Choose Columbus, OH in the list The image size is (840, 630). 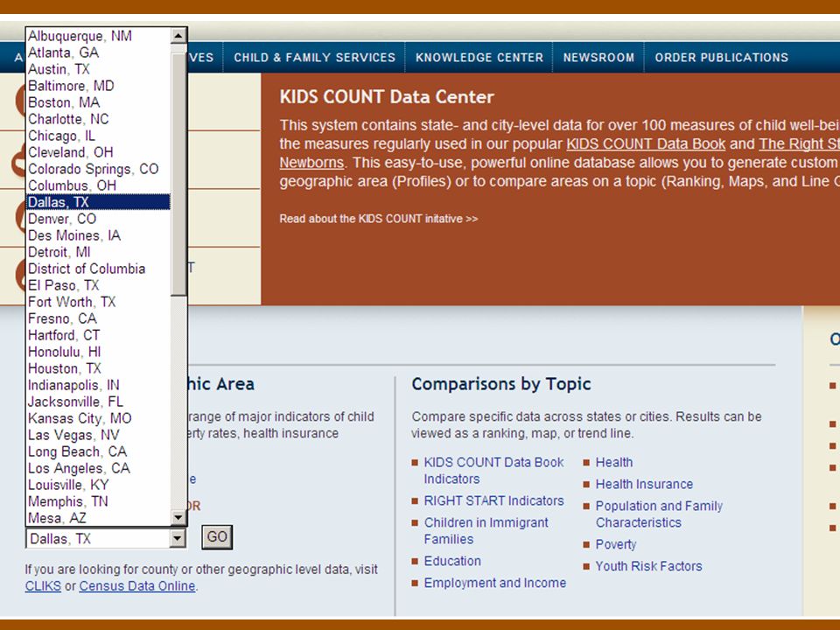coord(99,185)
